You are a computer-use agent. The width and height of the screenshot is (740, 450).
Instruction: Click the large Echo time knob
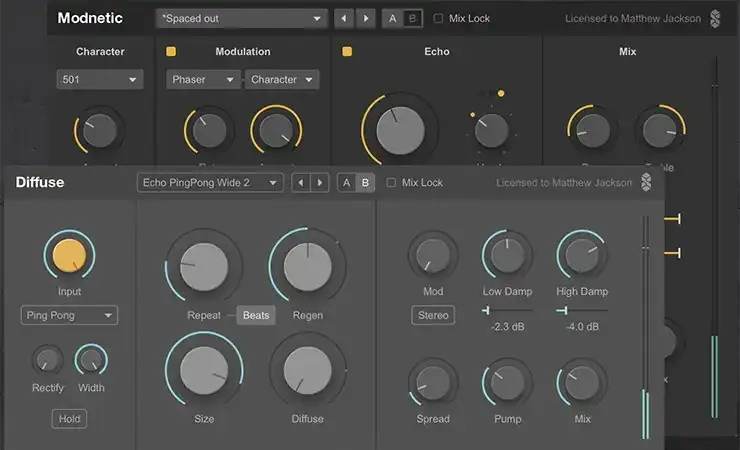coord(400,131)
